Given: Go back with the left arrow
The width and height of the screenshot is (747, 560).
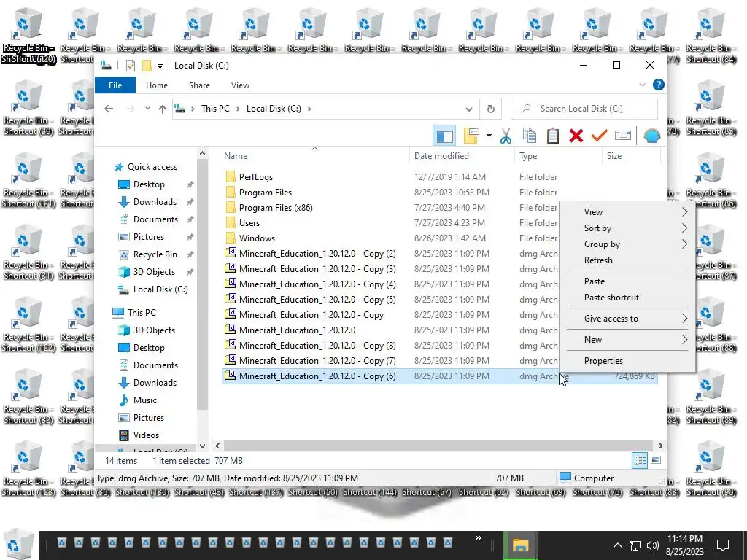Looking at the screenshot, I should [x=109, y=109].
